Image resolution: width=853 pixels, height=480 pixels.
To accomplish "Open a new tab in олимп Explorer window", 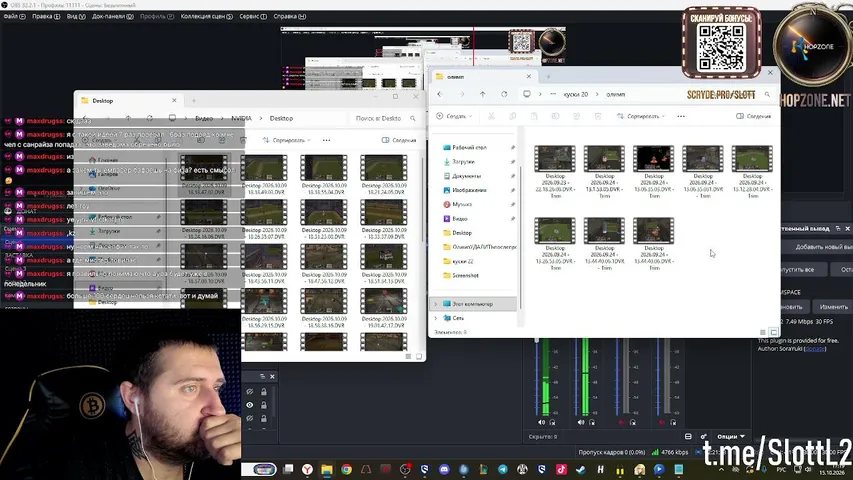I will pos(548,77).
